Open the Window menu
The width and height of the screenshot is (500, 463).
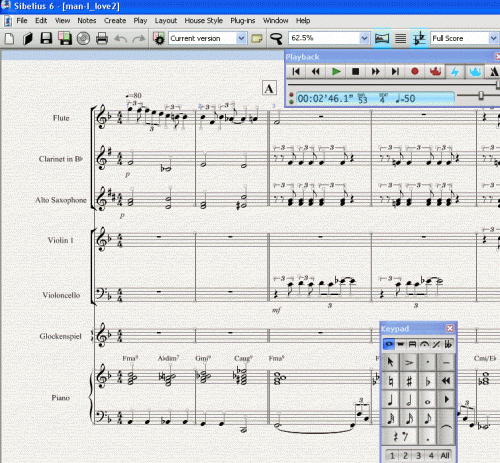[276, 21]
